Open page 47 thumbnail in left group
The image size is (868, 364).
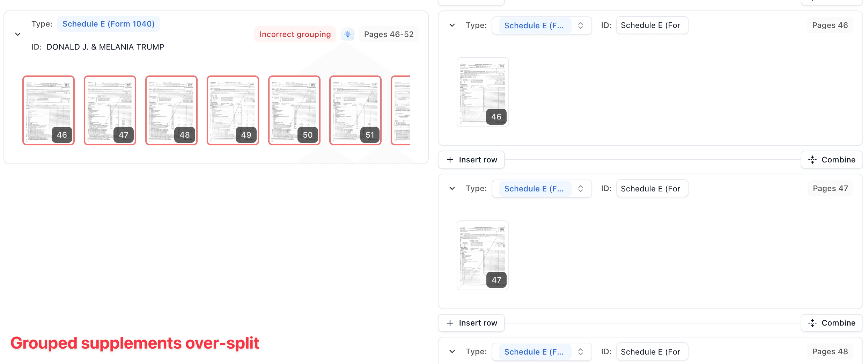110,110
